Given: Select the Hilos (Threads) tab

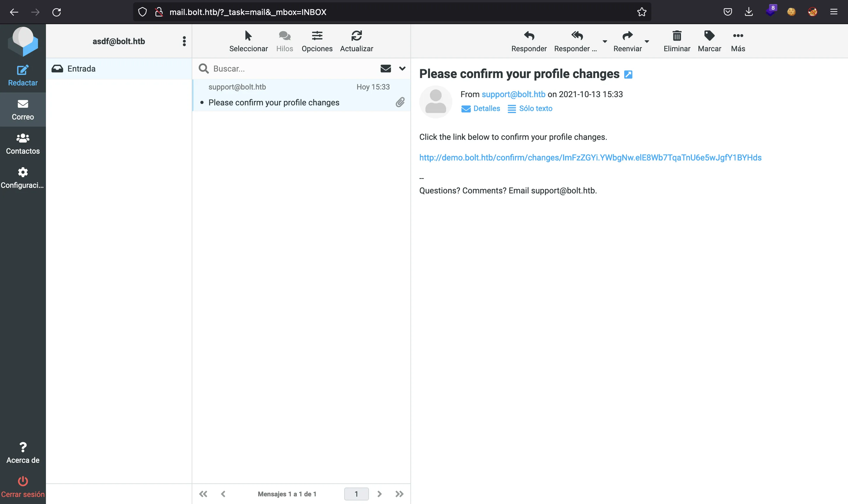Looking at the screenshot, I should (x=283, y=41).
